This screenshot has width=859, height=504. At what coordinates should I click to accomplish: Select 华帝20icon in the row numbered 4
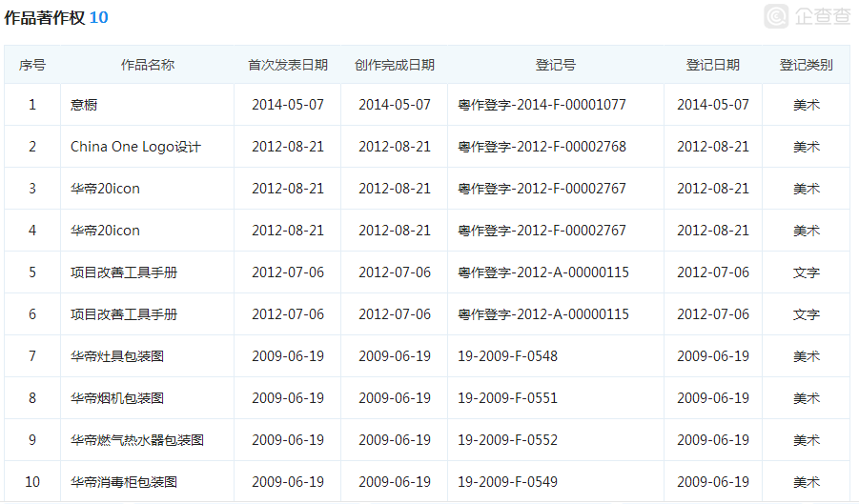[105, 231]
